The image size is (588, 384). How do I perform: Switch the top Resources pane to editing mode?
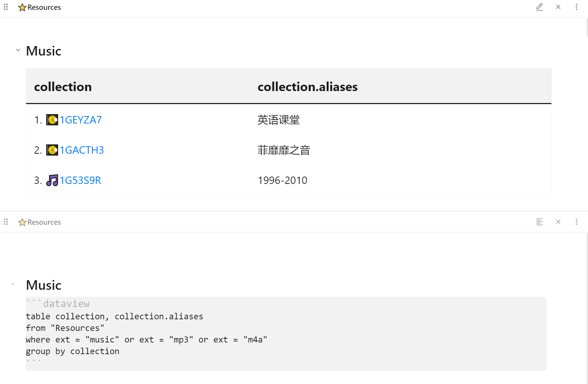pyautogui.click(x=539, y=7)
